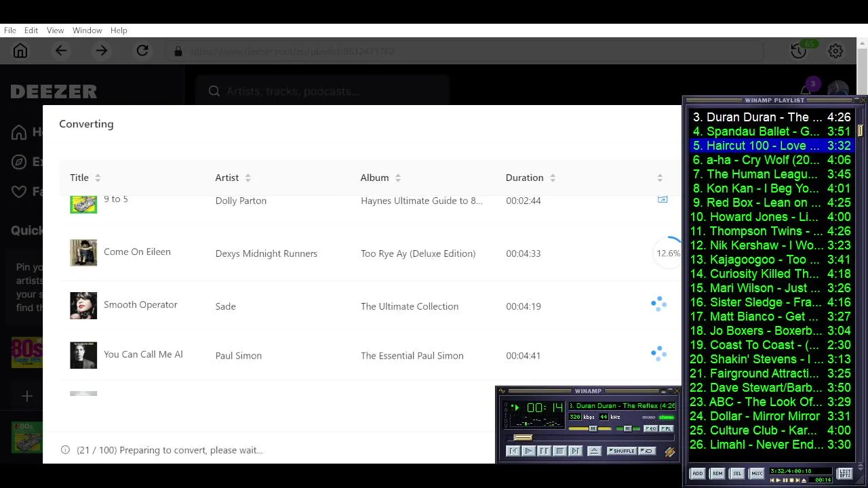The width and height of the screenshot is (868, 488).
Task: Select playlist entry 13. Kajagoogoo
Action: click(x=771, y=260)
